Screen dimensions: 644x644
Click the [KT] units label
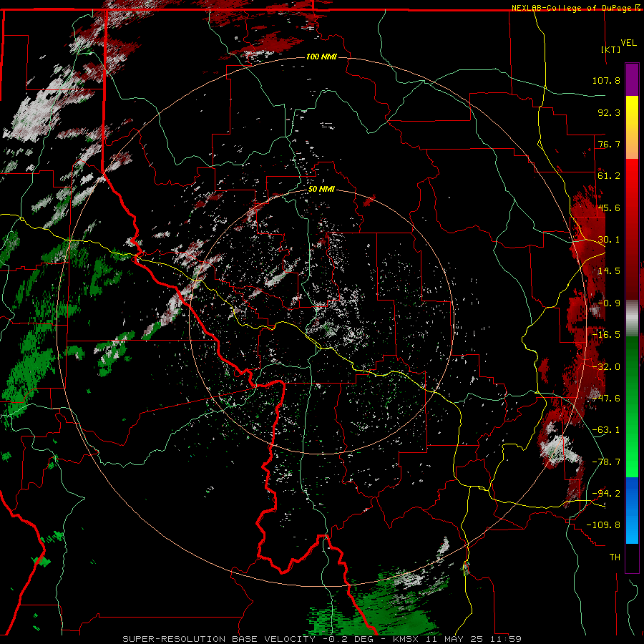tap(611, 49)
